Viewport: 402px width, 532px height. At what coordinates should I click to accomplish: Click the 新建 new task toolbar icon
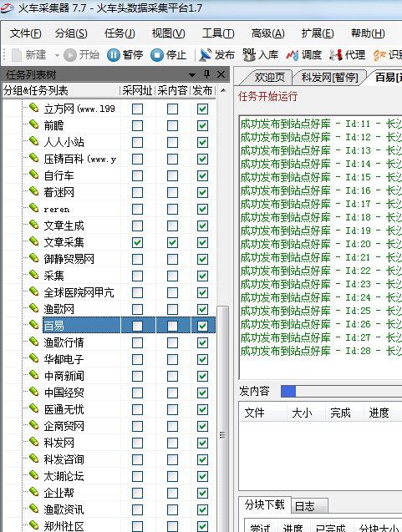pos(17,55)
